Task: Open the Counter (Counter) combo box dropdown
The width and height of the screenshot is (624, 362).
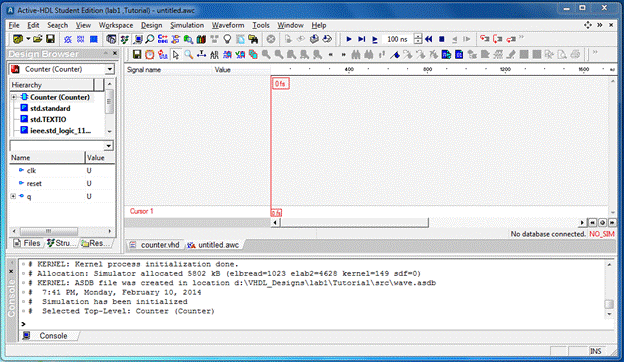Action: click(109, 69)
